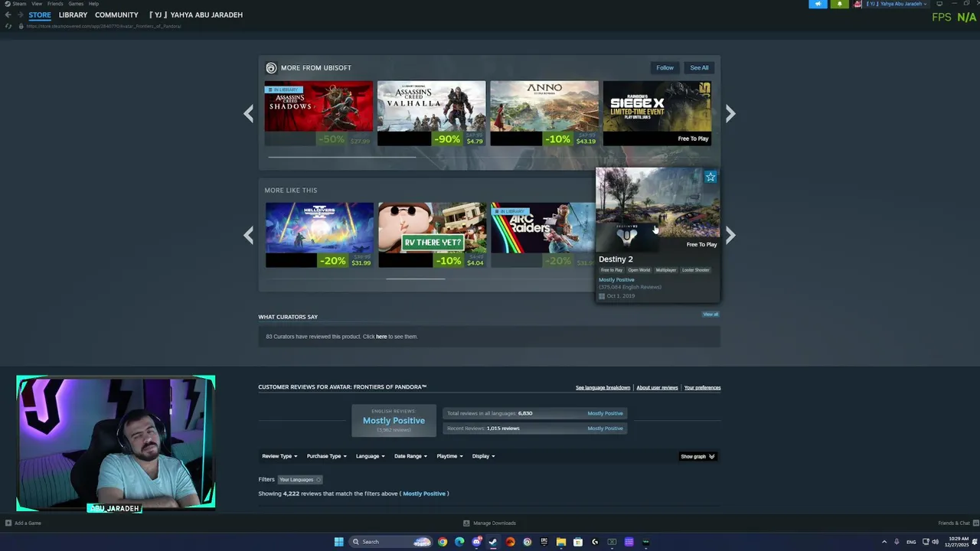Open the Playtime filter dropdown
Screen dimensions: 980x551
coord(449,456)
